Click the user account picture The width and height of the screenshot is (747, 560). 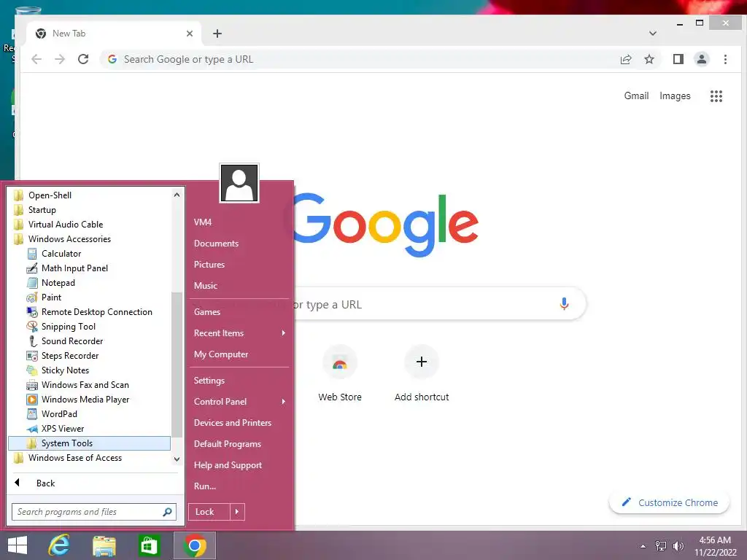[x=239, y=183]
